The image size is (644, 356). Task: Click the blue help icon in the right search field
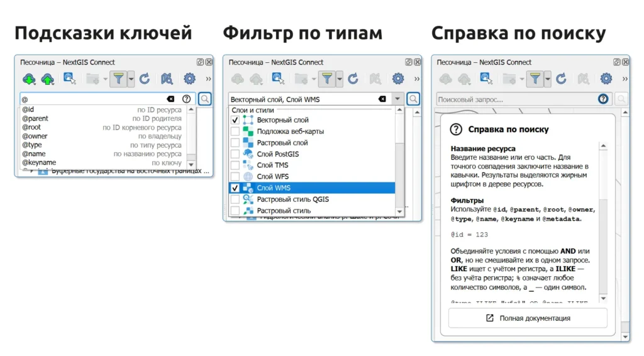[x=603, y=99]
